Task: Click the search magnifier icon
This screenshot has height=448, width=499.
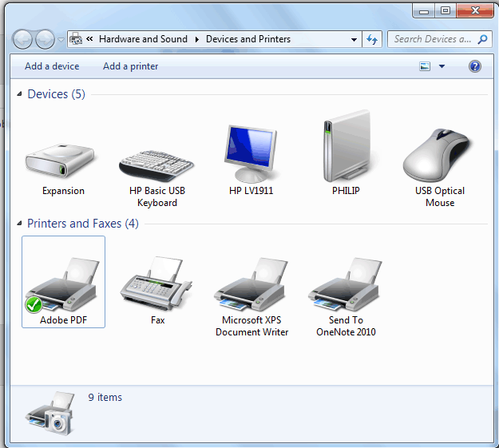Action: coord(482,39)
